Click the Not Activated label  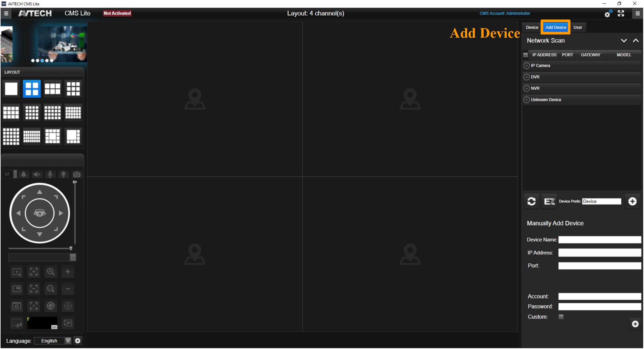(117, 13)
